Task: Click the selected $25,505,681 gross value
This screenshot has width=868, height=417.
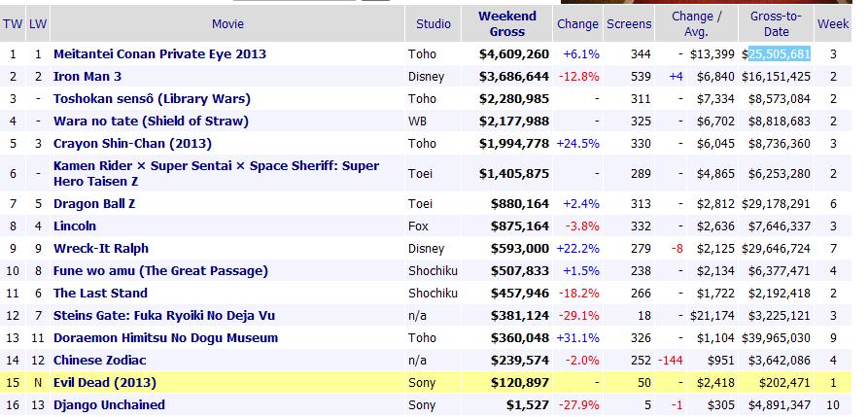Action: (x=781, y=53)
